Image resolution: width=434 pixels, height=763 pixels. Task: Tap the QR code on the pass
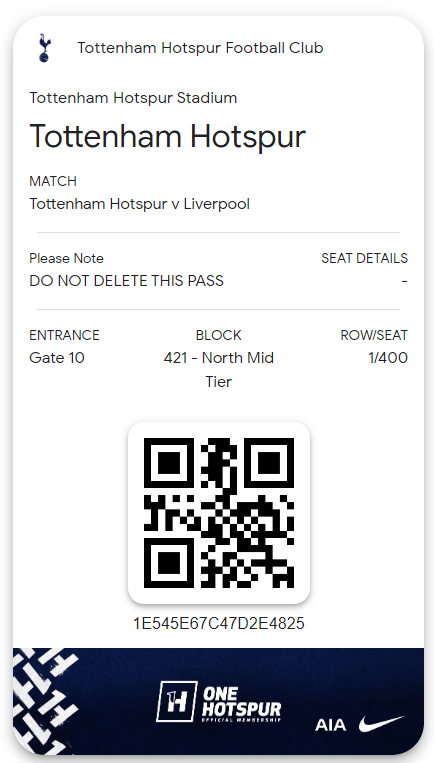click(x=218, y=513)
